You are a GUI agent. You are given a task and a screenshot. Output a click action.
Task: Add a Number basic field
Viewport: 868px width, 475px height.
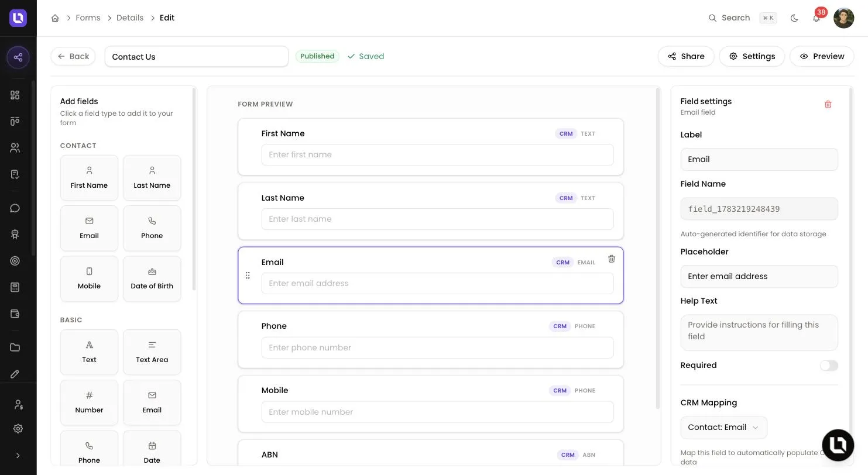(x=89, y=402)
